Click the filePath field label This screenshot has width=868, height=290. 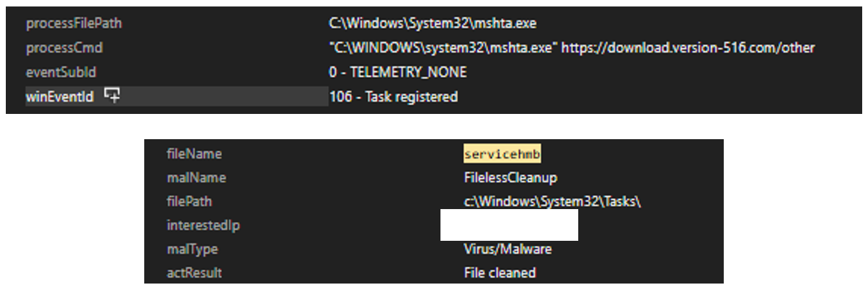point(189,201)
